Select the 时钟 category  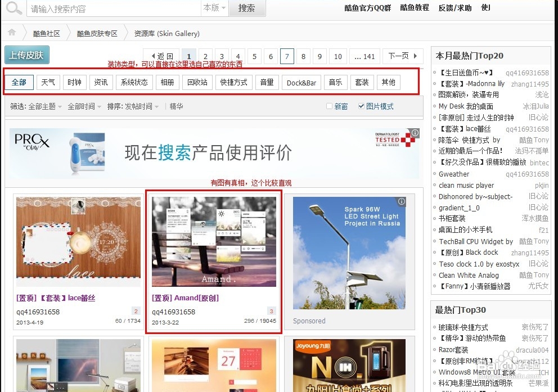pos(75,82)
